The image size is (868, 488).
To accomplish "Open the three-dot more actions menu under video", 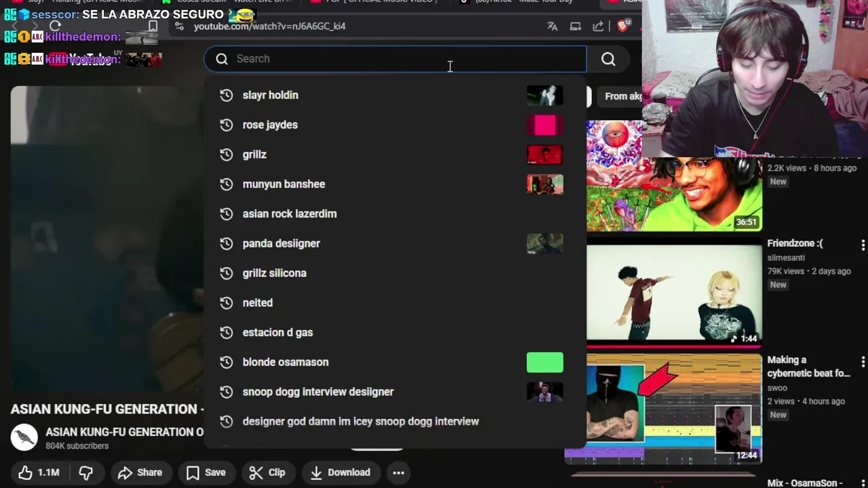I will click(x=399, y=472).
